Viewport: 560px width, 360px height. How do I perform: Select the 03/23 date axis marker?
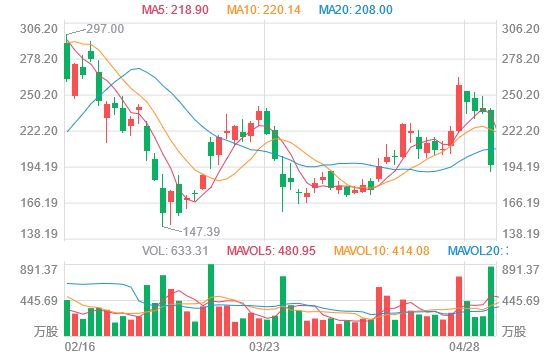point(264,347)
